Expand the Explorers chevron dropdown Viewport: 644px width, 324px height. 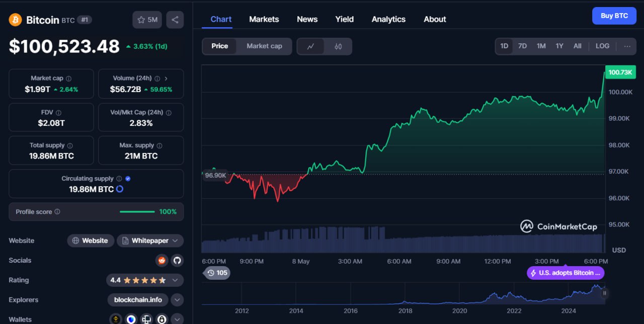(177, 300)
